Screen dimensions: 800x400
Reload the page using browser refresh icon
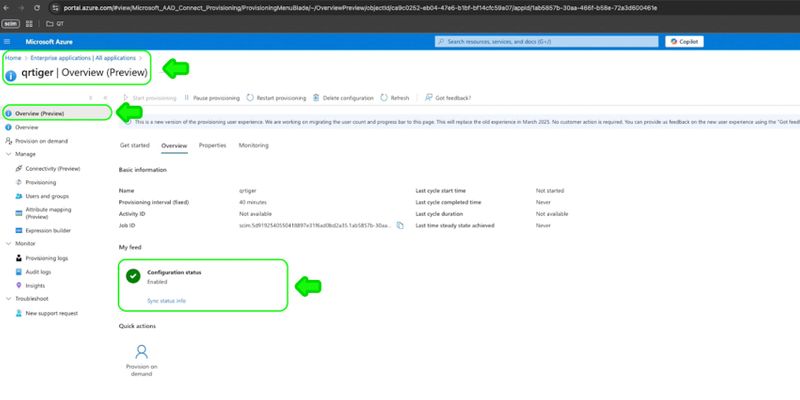coord(37,8)
